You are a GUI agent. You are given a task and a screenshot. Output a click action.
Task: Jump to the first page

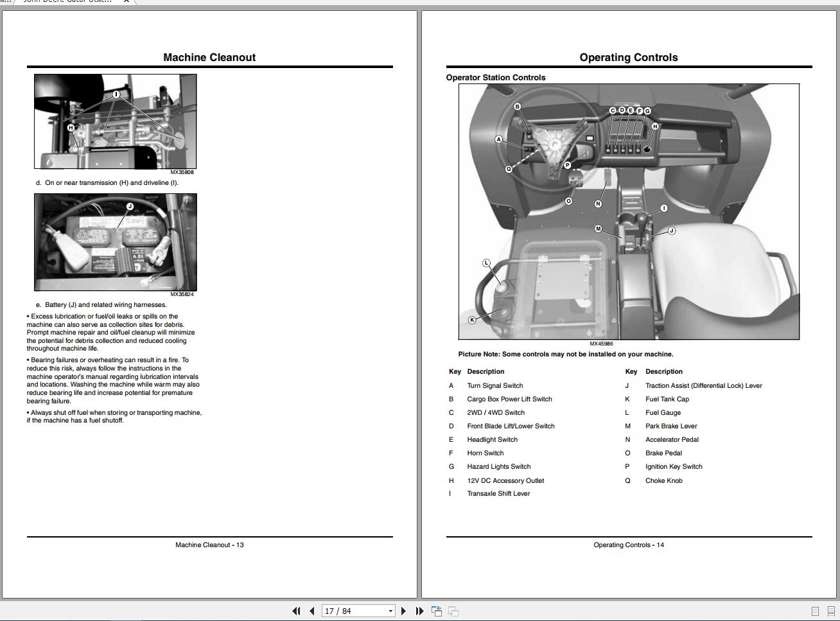pyautogui.click(x=296, y=611)
